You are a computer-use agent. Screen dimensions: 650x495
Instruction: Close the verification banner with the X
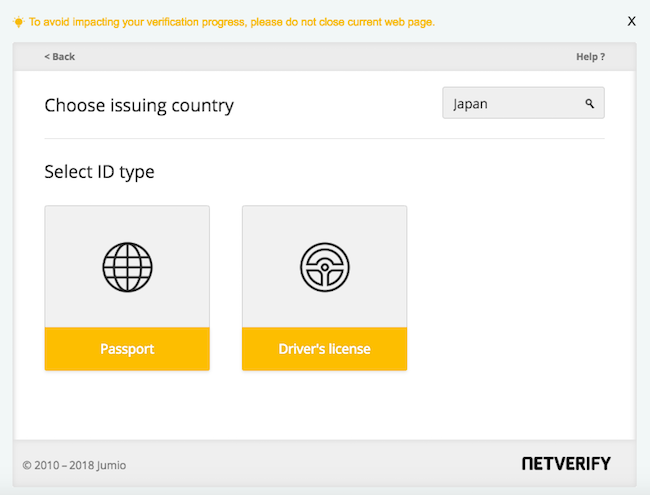click(631, 21)
